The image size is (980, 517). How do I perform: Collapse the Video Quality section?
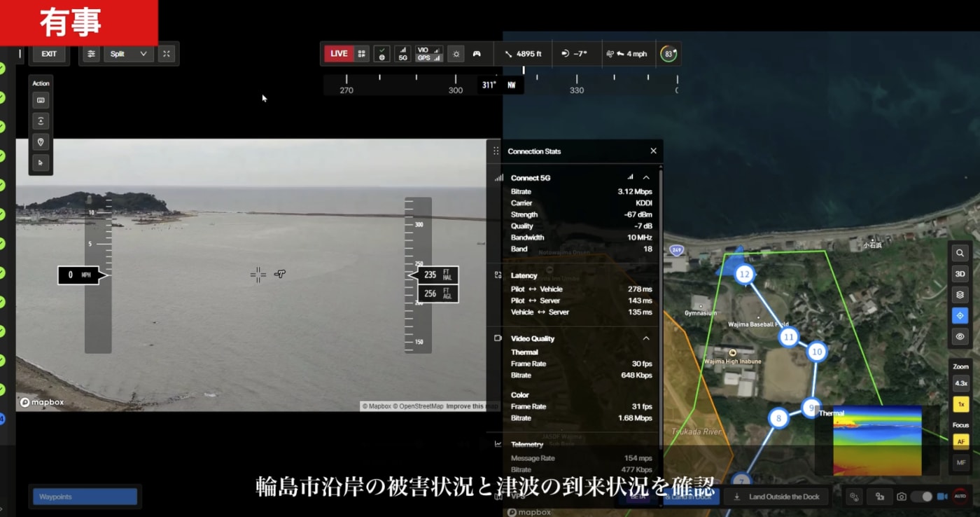(x=646, y=338)
